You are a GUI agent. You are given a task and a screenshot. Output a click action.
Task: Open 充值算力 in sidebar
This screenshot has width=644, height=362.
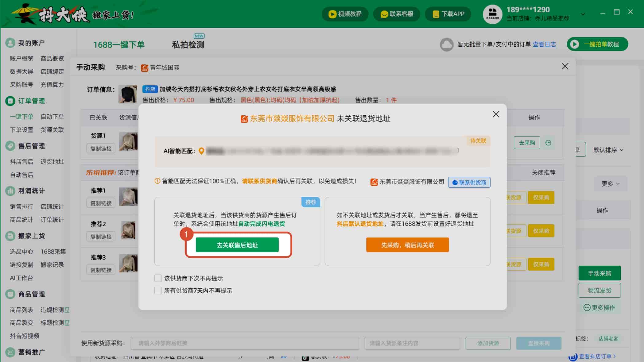pyautogui.click(x=52, y=85)
